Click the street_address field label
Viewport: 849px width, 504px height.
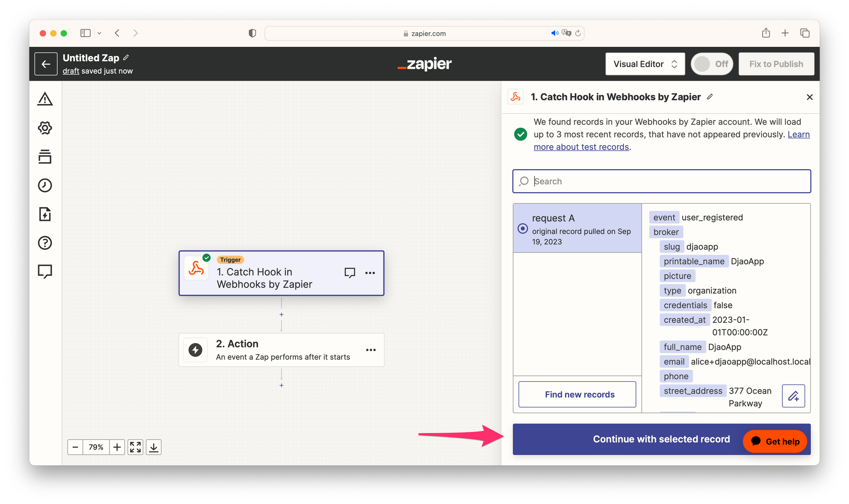tap(693, 391)
